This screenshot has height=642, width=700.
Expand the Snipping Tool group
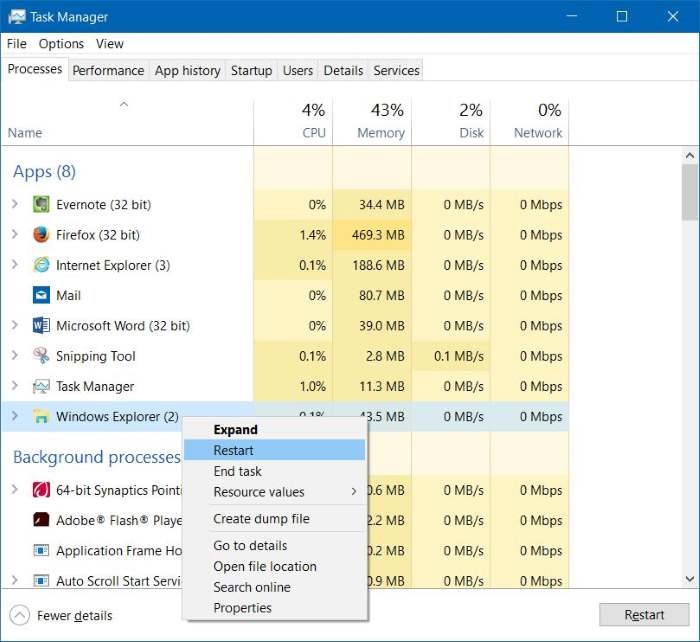pyautogui.click(x=15, y=355)
